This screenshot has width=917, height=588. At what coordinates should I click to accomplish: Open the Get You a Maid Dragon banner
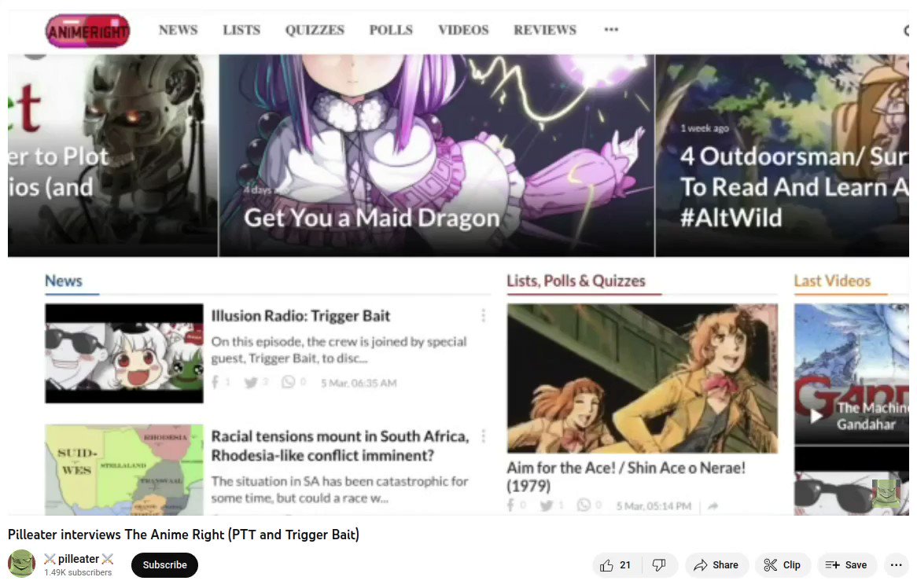(436, 156)
